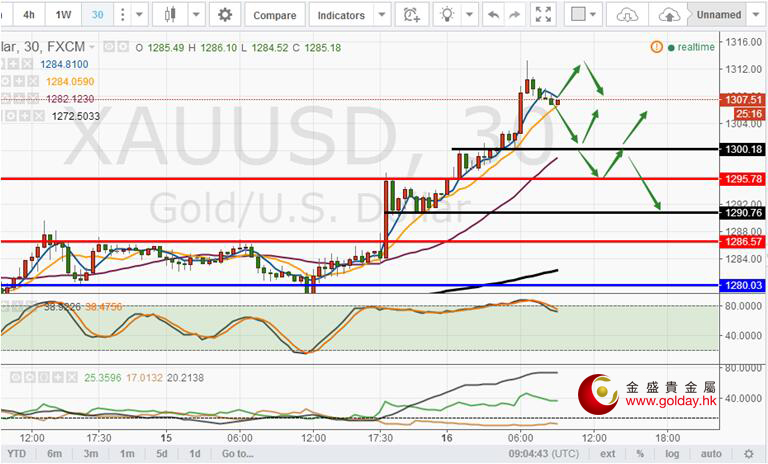Screen dimensions: 768x464
Task: Expand lightbulb ideas dropdown arrow
Action: pyautogui.click(x=469, y=15)
